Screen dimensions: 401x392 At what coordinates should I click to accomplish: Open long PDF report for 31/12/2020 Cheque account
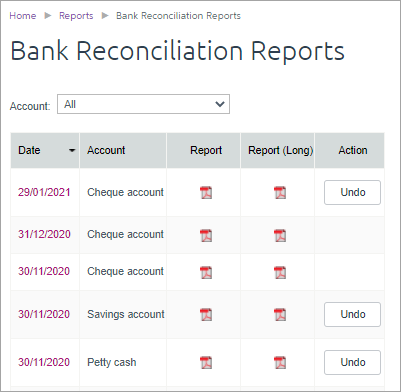280,235
